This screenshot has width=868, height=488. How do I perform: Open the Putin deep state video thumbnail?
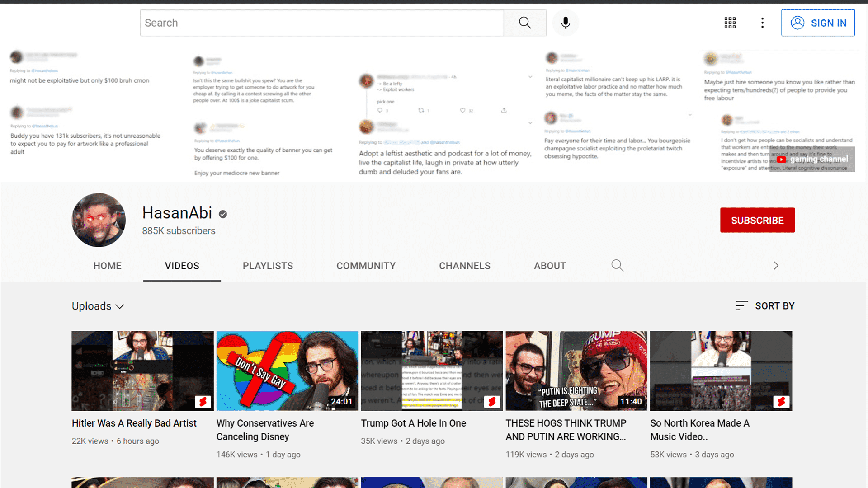click(x=576, y=371)
